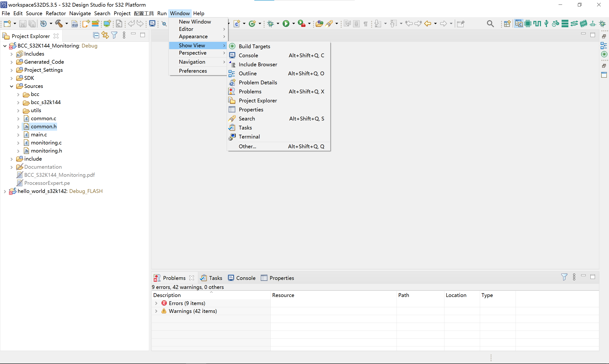Toggle the Skip All Breakpoints icon
609x364 pixels.
click(x=164, y=24)
